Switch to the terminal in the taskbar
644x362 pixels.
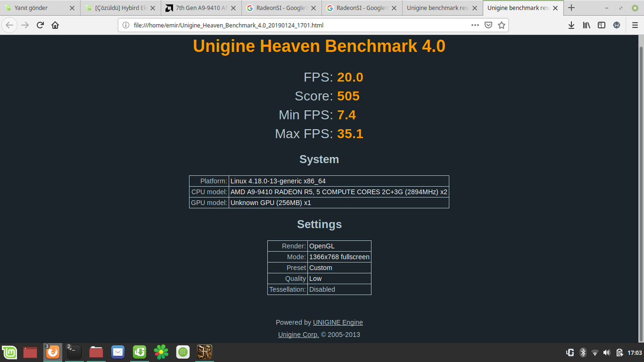[74, 352]
